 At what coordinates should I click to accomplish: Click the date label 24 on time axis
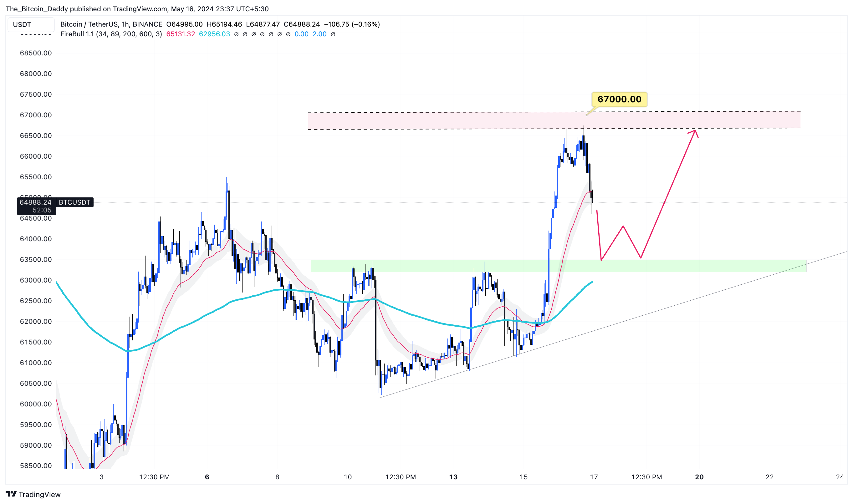(840, 477)
